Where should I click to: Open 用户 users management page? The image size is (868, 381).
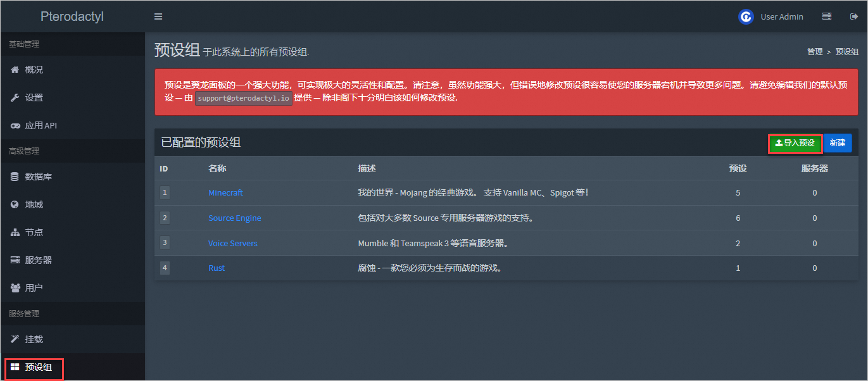(x=34, y=288)
